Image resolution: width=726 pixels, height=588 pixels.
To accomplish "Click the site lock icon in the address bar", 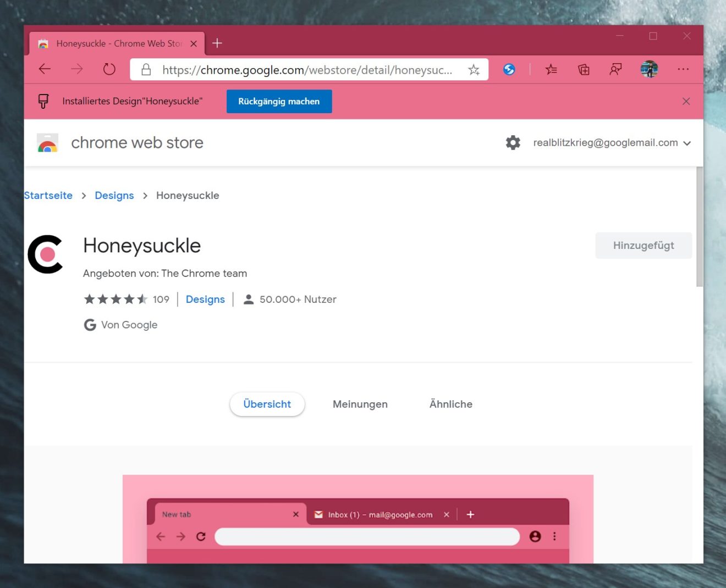I will 146,69.
